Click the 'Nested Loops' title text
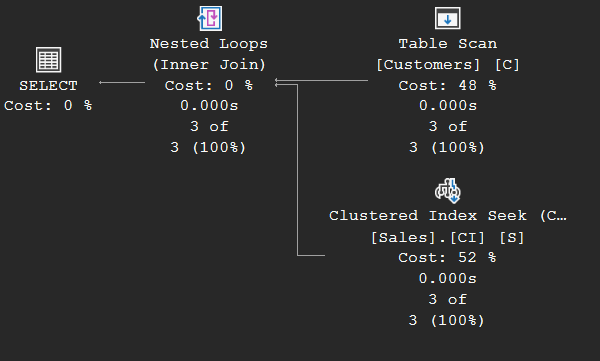600x361 pixels. [209, 44]
